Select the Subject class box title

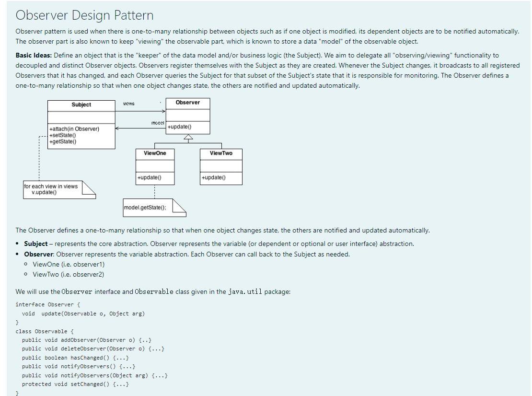[x=81, y=105]
